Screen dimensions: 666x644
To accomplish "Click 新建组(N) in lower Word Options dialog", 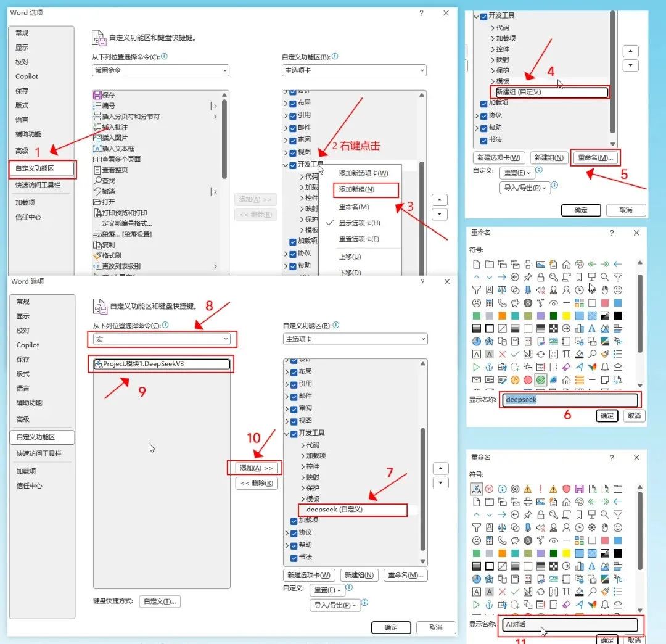I will pos(359,575).
